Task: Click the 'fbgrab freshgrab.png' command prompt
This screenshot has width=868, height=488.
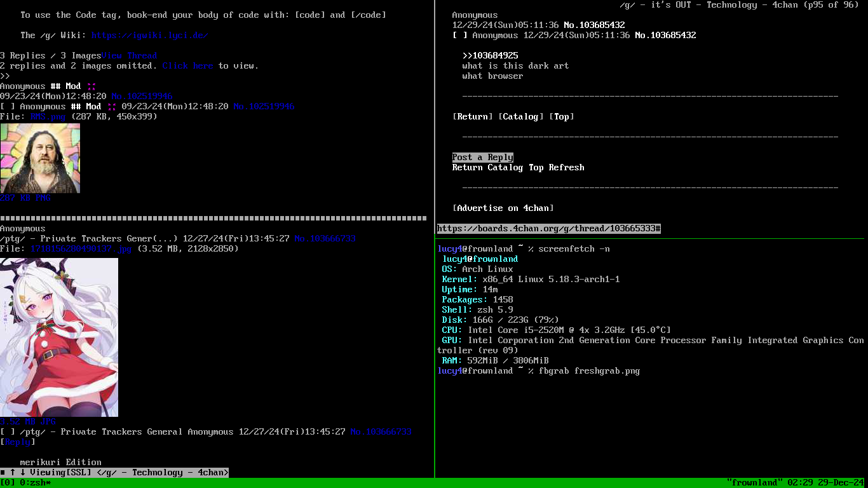Action: [x=589, y=370]
